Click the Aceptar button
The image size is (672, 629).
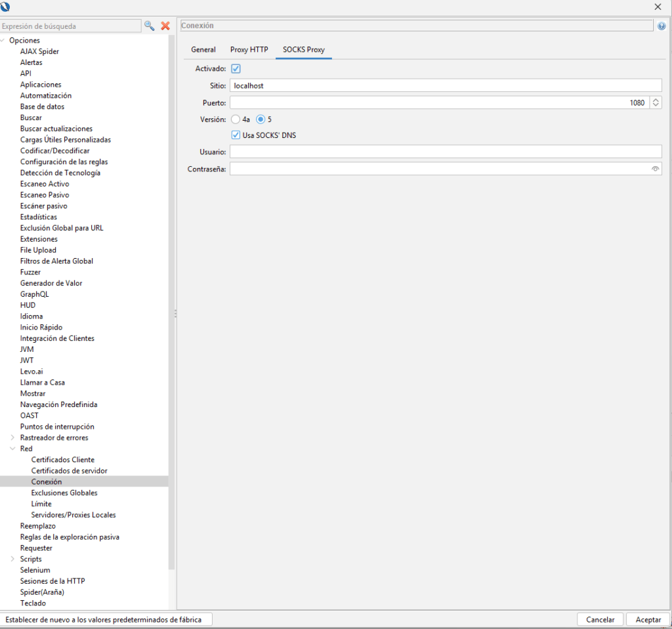(648, 619)
